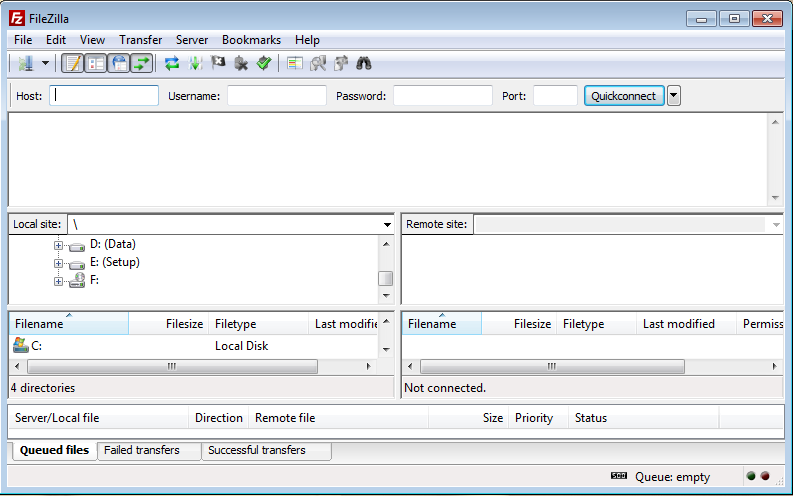Image resolution: width=793 pixels, height=496 pixels.
Task: Click the Username input field
Action: coord(277,96)
